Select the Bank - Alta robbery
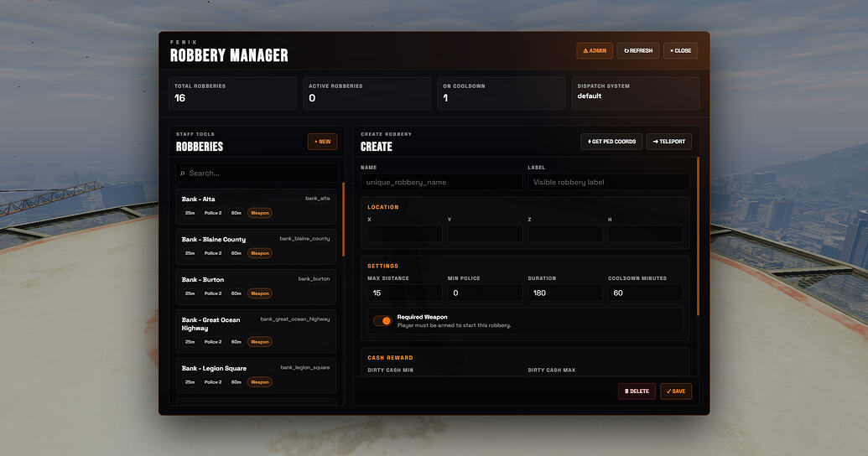The image size is (868, 456). 256,207
